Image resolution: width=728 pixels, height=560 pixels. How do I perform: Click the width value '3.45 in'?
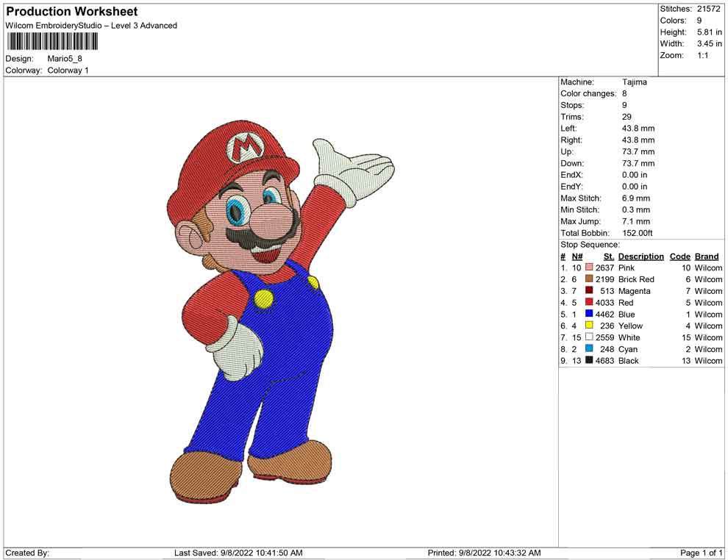(x=710, y=43)
